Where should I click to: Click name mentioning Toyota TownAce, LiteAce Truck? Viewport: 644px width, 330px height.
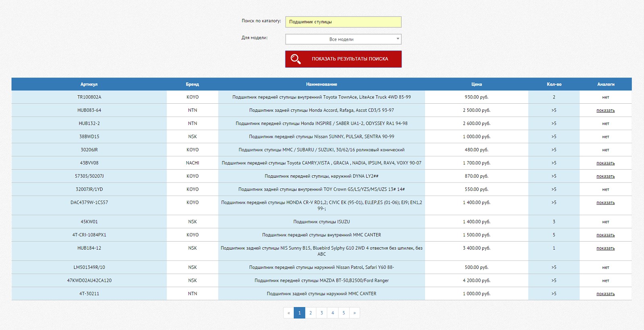322,97
